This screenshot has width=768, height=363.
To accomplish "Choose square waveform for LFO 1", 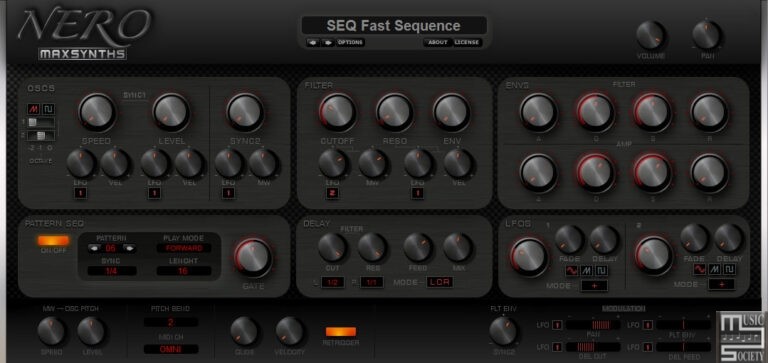I will [601, 270].
